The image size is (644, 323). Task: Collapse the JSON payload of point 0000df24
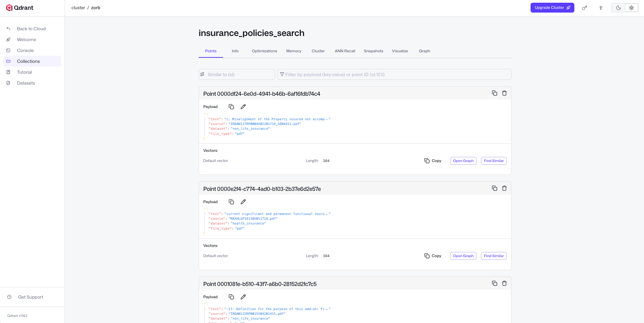tap(205, 114)
